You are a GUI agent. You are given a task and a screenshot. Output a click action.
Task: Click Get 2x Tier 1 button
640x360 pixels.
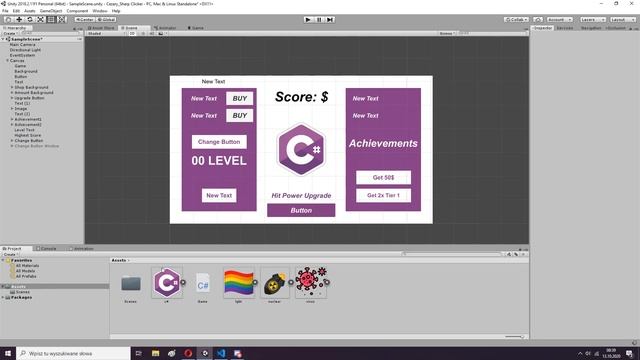click(383, 195)
